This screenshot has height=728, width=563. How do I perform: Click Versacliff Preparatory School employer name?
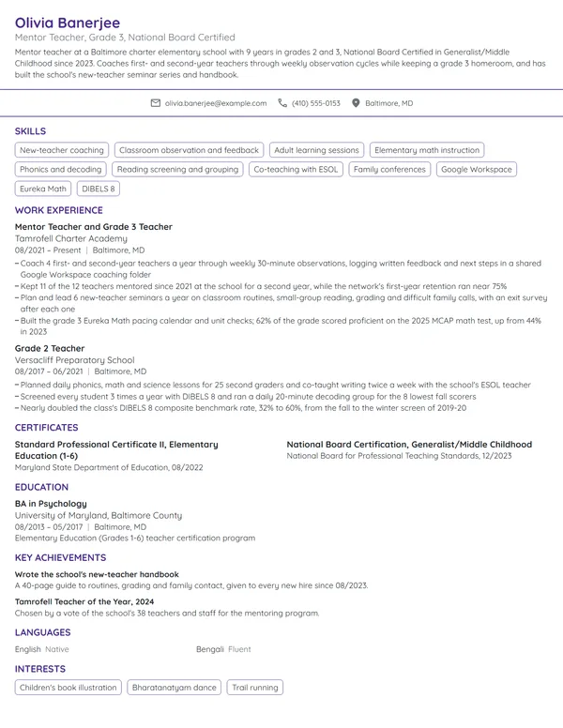point(75,360)
